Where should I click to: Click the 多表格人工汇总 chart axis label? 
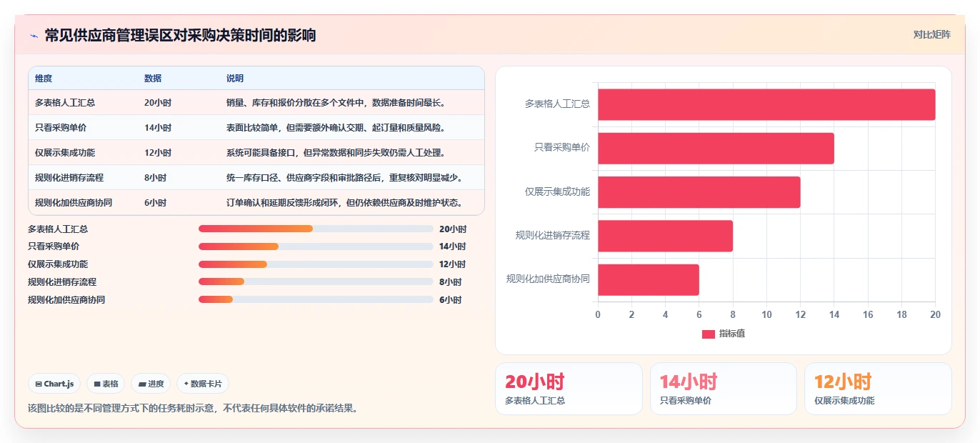pos(557,104)
